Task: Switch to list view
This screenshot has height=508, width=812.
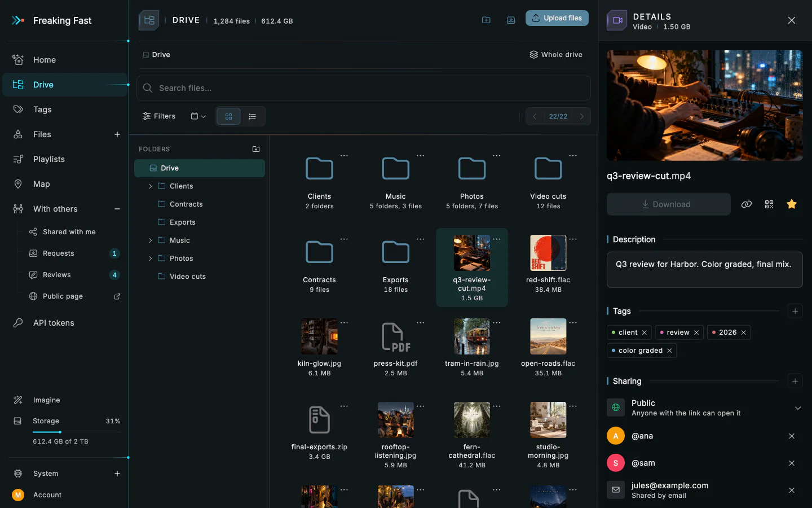Action: (253, 116)
